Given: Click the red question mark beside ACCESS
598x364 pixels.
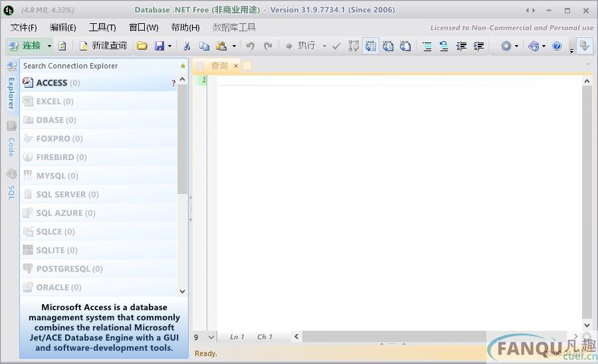Looking at the screenshot, I should click(x=173, y=83).
